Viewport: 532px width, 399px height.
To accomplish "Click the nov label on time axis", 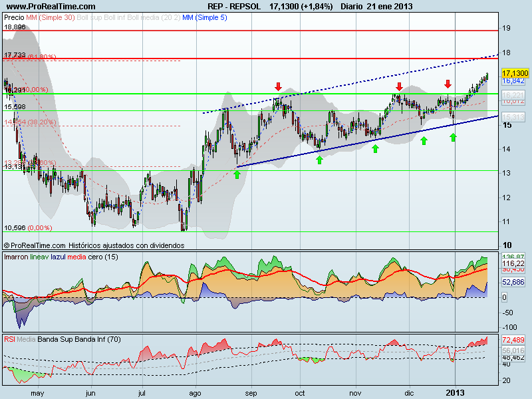I will tap(355, 393).
